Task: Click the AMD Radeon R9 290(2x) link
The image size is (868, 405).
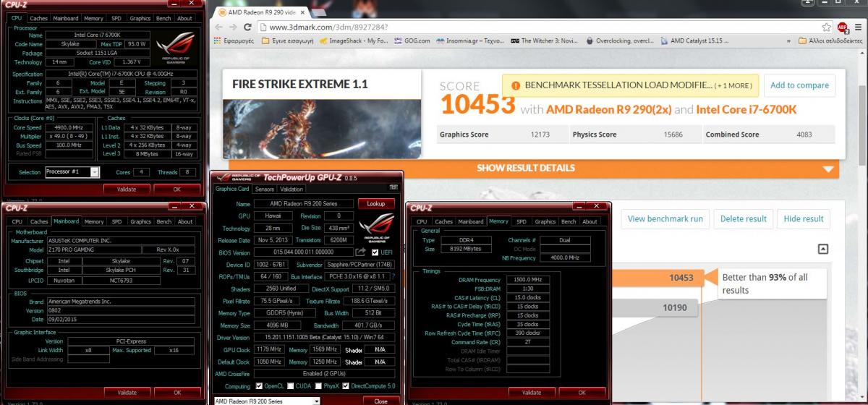Action: point(609,110)
